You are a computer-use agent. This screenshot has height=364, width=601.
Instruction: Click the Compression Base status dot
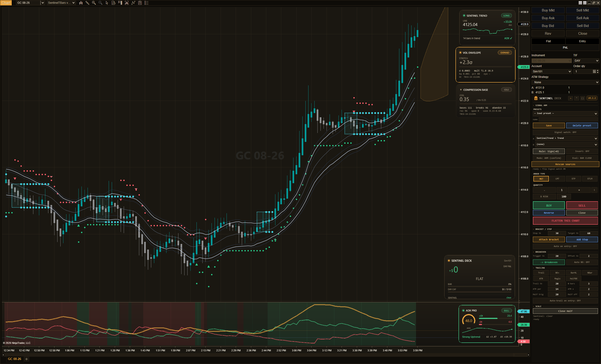click(461, 90)
